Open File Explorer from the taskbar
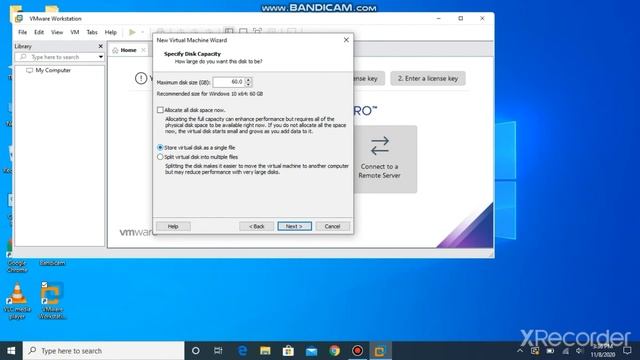This screenshot has width=640, height=360. click(x=265, y=351)
